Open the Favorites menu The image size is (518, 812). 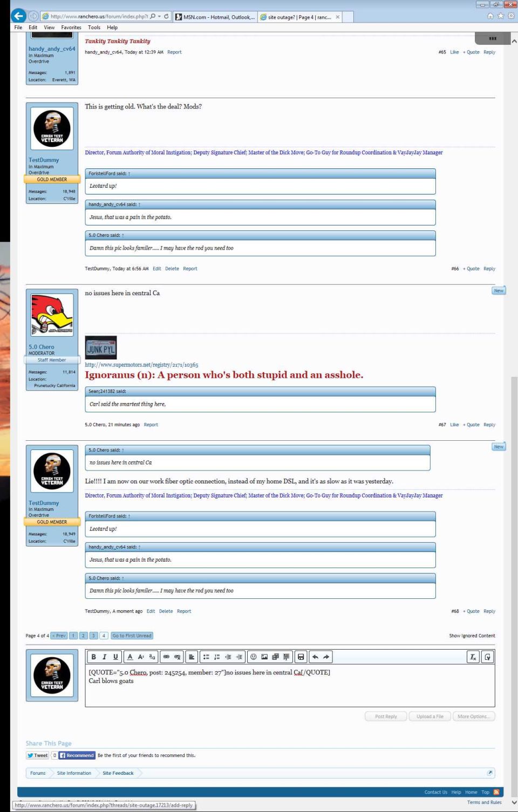point(71,28)
